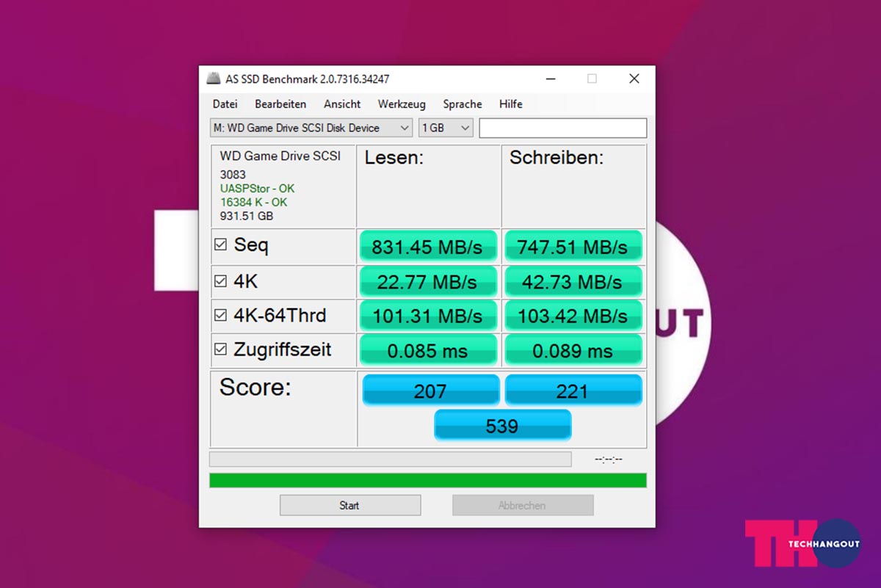Click the --:--:-- elapsed time display
881x588 pixels.
609,460
